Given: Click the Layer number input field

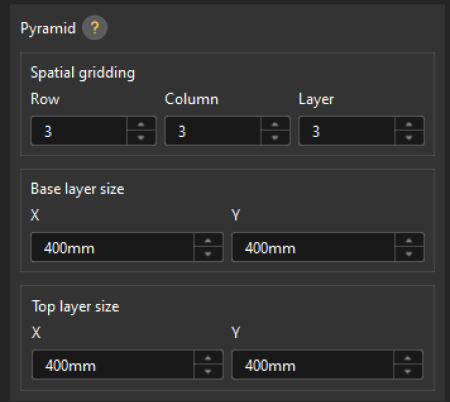Looking at the screenshot, I should 347,131.
